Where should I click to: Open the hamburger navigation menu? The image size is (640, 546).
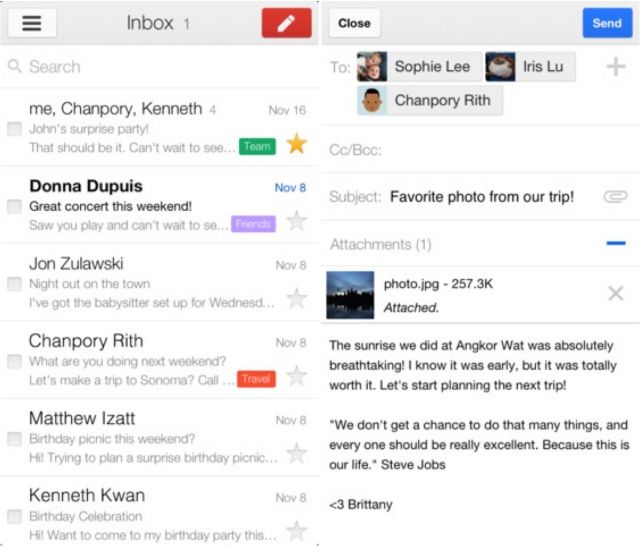tap(32, 24)
